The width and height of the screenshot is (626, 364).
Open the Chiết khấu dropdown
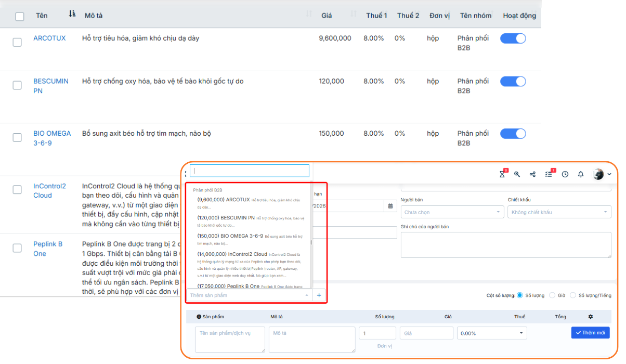click(x=559, y=212)
